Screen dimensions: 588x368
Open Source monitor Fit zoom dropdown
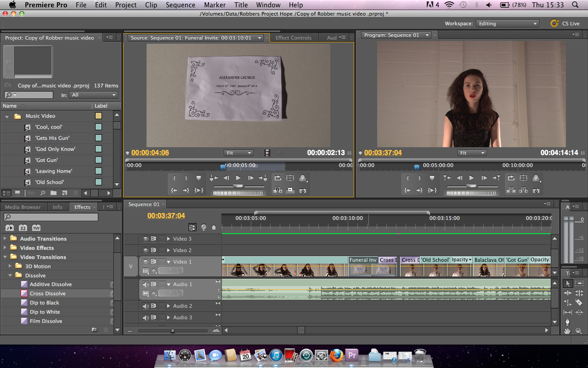click(239, 153)
